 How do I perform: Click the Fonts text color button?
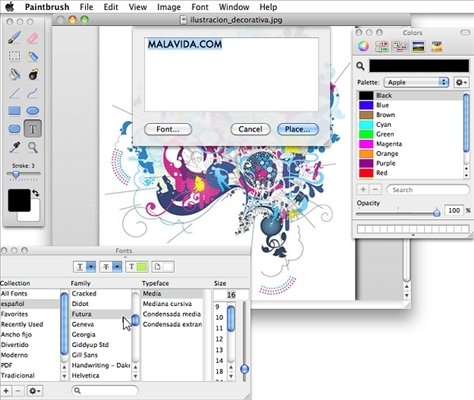pos(137,267)
